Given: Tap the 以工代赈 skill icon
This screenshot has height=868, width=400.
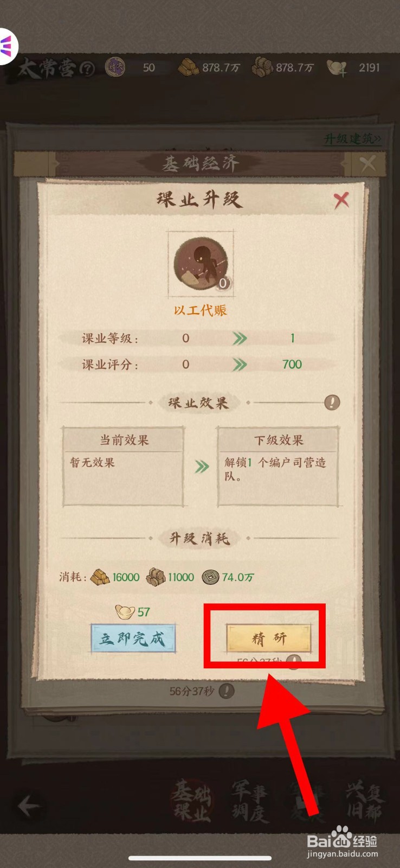Looking at the screenshot, I should click(201, 264).
